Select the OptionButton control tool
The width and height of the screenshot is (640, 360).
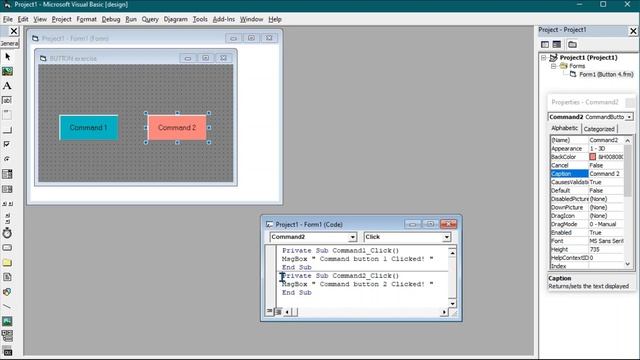coord(7,159)
